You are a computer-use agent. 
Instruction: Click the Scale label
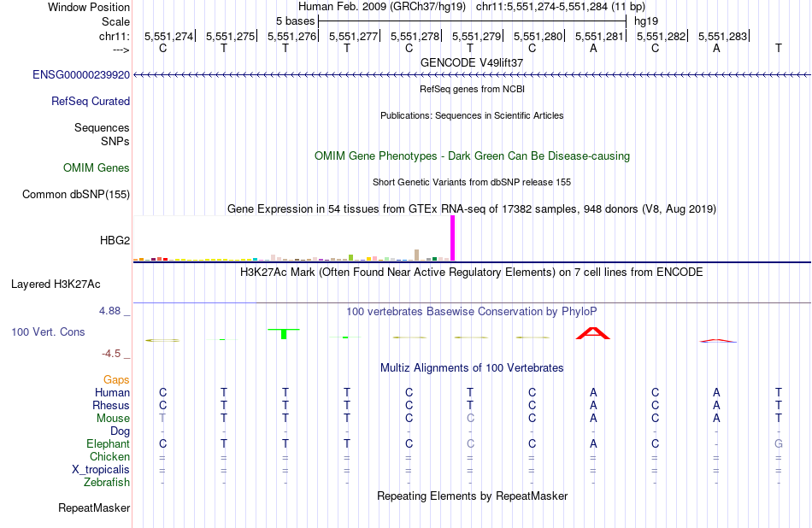tap(116, 21)
